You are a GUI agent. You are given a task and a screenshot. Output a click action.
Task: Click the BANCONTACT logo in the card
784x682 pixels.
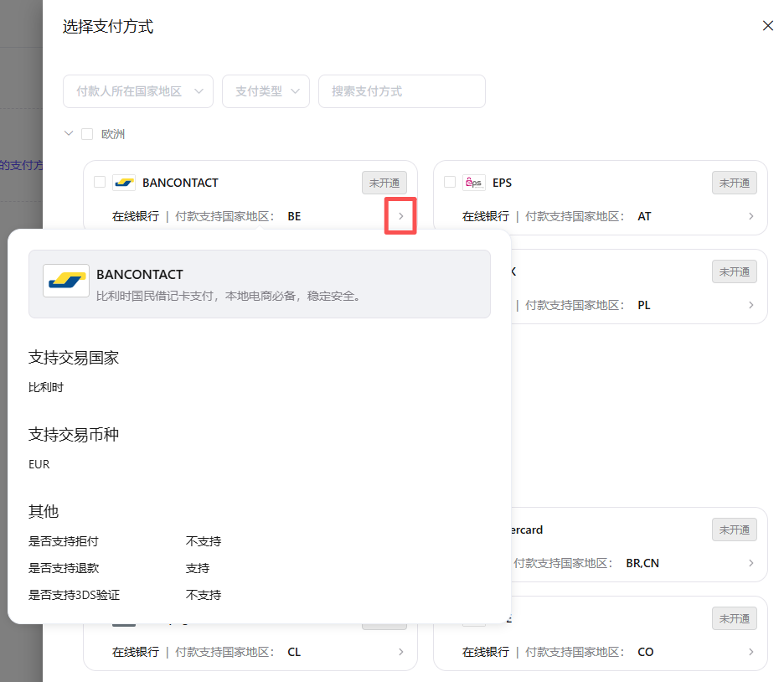coord(124,183)
